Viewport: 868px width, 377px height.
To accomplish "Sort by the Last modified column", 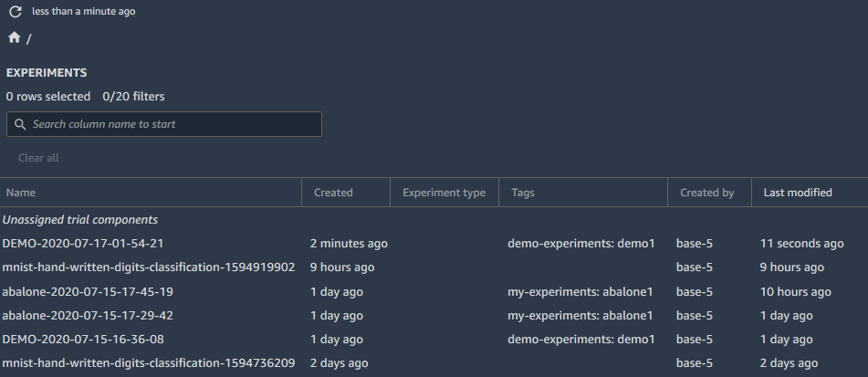I will (798, 193).
